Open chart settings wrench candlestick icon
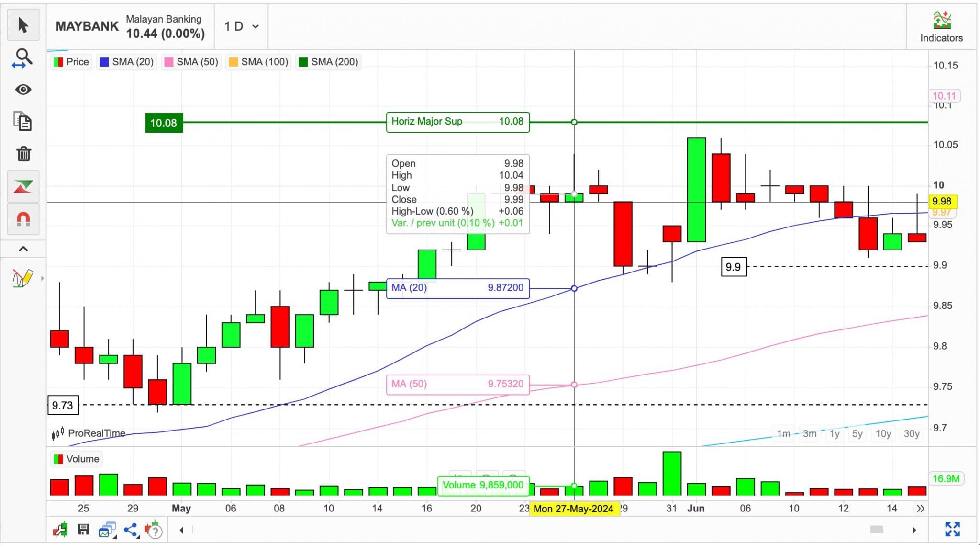 tap(60, 530)
